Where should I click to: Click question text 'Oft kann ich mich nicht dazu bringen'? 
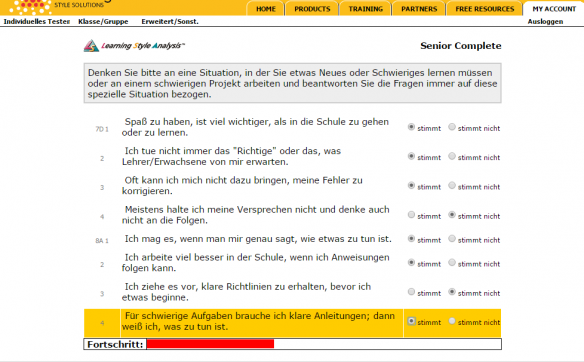[x=242, y=185]
